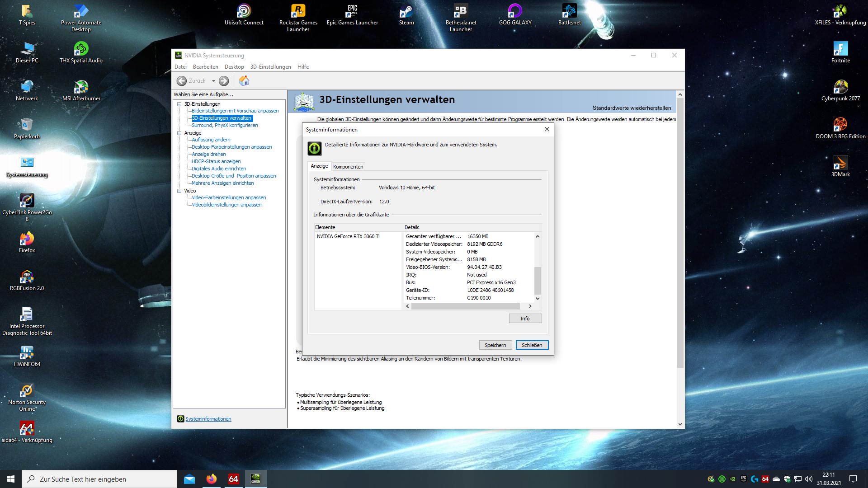Open GOG GALAXY desktop icon
The height and width of the screenshot is (488, 868).
515,11
